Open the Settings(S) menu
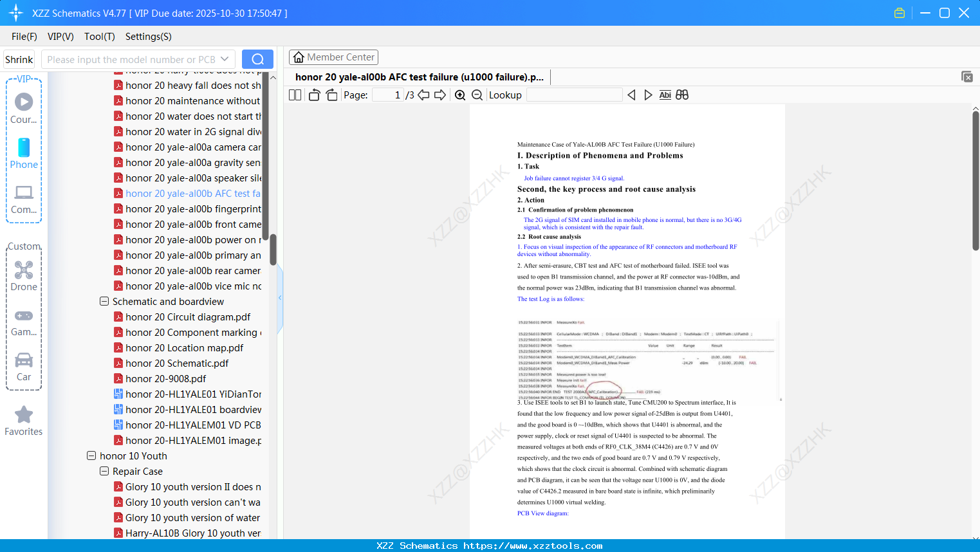The height and width of the screenshot is (552, 980). (149, 37)
